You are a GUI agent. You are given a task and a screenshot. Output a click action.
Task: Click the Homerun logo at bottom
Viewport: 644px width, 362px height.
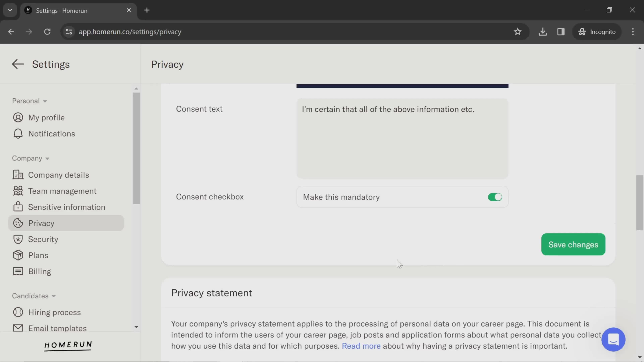[x=68, y=346]
